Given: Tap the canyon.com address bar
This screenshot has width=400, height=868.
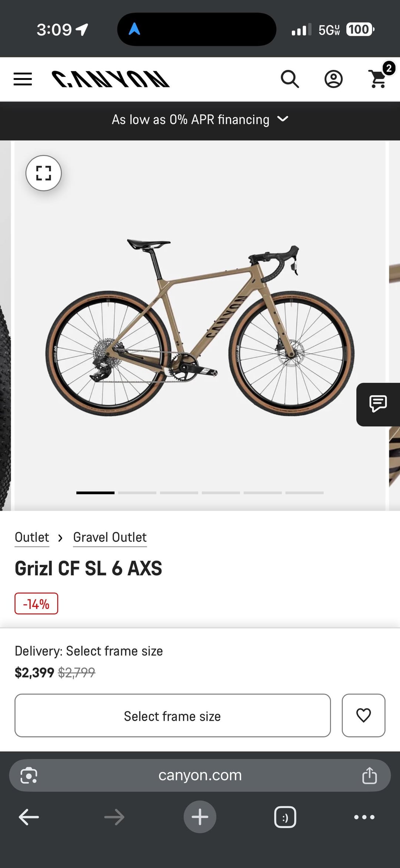Looking at the screenshot, I should pyautogui.click(x=200, y=775).
